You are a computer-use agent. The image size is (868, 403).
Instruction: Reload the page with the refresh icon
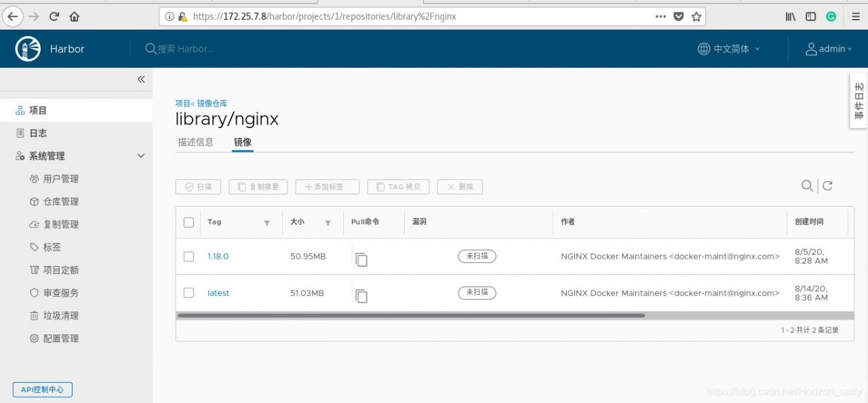[x=55, y=16]
